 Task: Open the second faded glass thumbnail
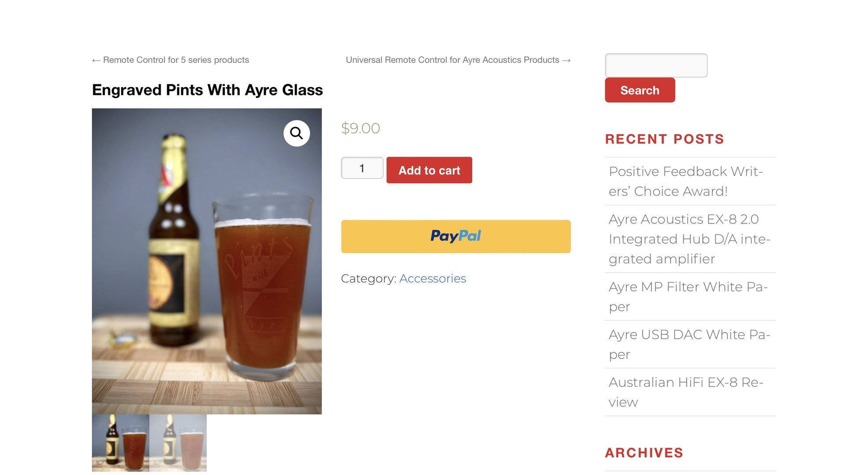(x=178, y=442)
